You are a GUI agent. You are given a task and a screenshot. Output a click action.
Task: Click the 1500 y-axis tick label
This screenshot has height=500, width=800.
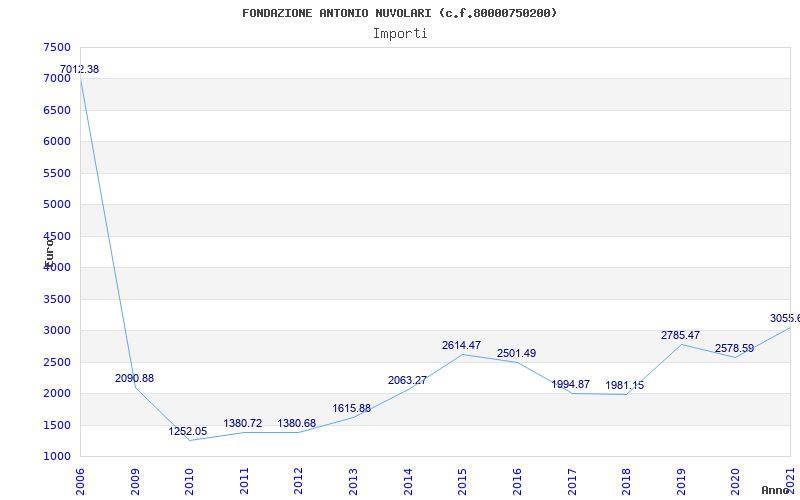point(57,426)
